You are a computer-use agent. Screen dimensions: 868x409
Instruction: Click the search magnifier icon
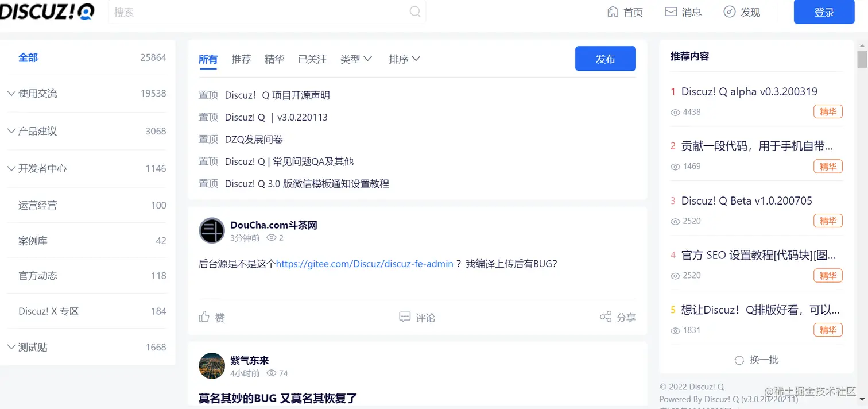[x=415, y=11]
